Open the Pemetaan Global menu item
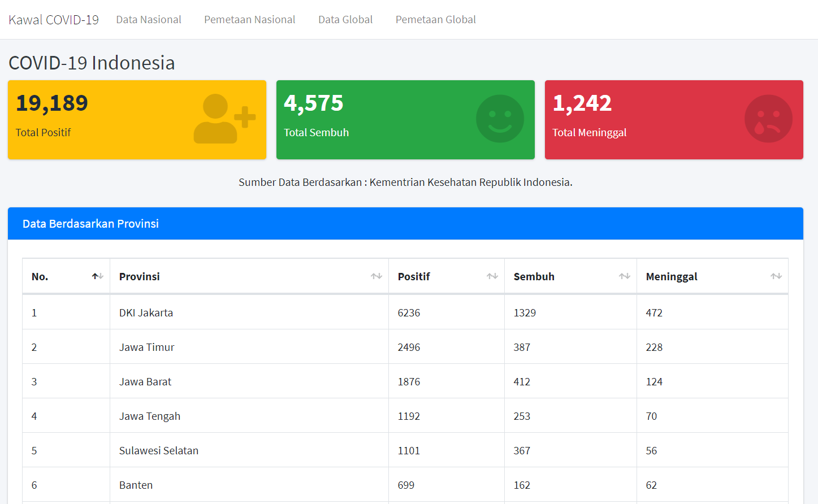Image resolution: width=818 pixels, height=504 pixels. click(436, 20)
